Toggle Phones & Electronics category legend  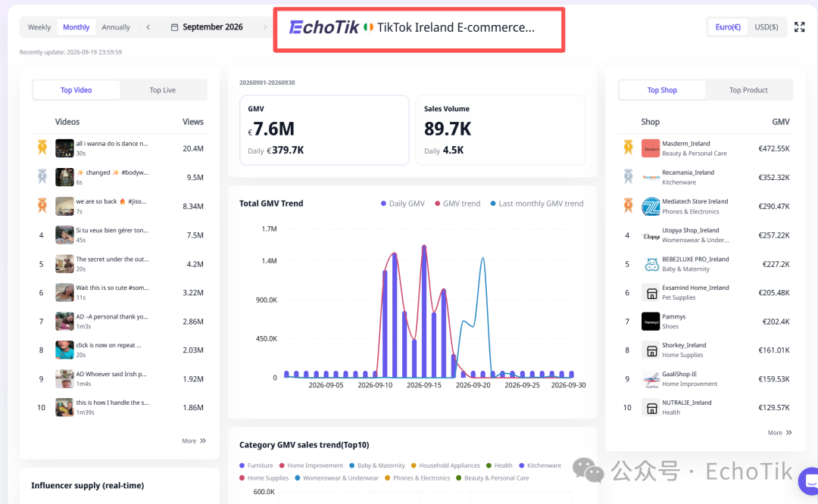[x=417, y=478]
